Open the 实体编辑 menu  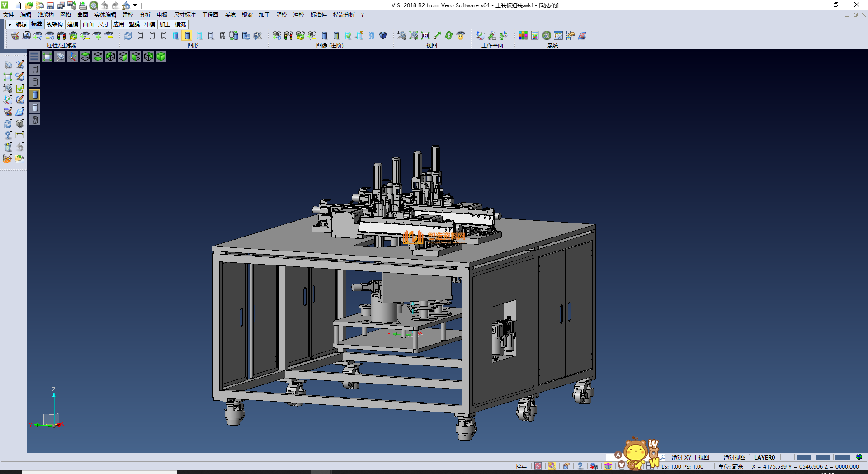[105, 15]
